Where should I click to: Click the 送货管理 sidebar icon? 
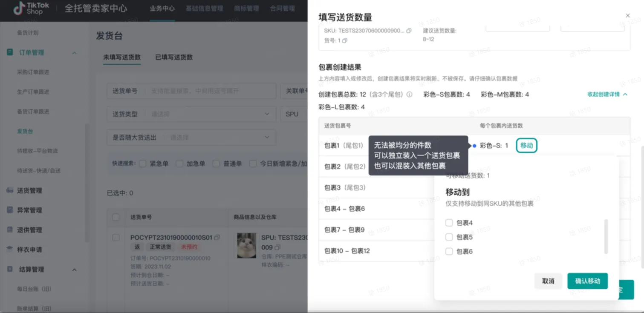point(10,190)
